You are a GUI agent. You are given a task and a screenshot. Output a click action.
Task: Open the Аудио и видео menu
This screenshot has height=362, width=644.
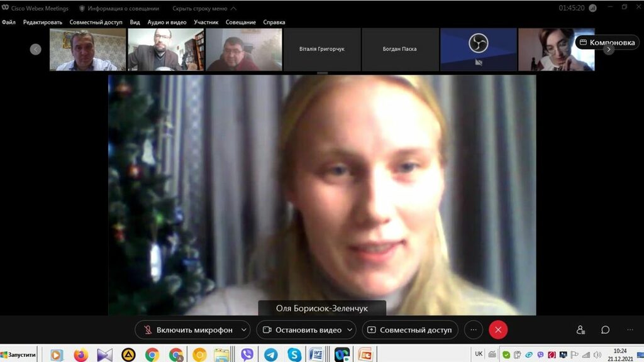click(167, 22)
